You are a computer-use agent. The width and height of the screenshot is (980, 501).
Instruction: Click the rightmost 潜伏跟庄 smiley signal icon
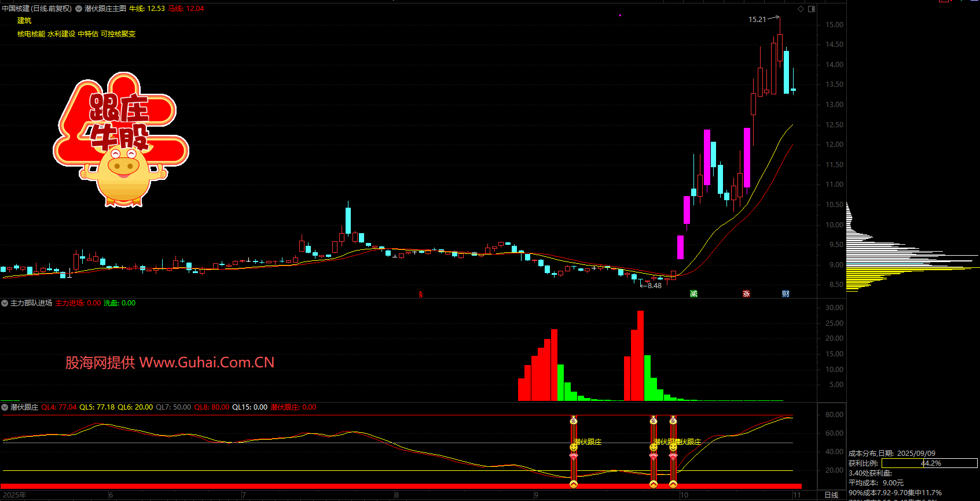(x=673, y=447)
